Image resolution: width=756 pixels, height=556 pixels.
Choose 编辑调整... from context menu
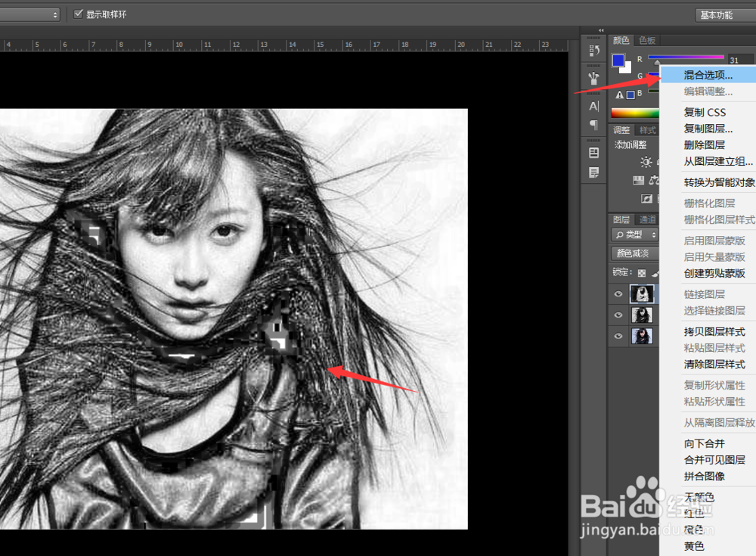point(708,92)
